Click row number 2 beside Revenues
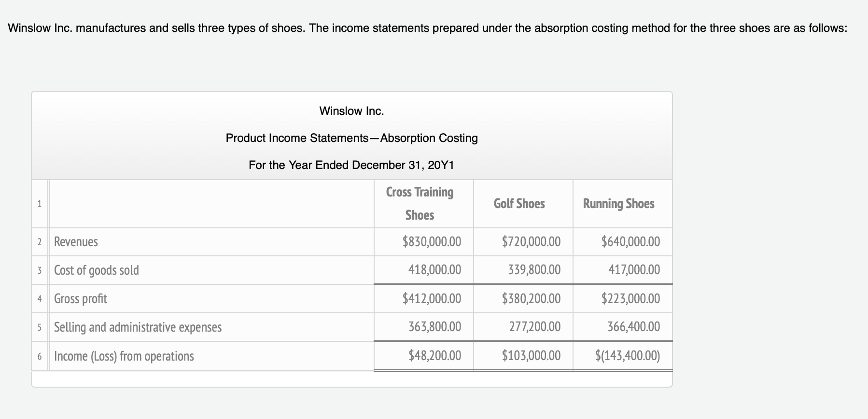Screen dimensions: 868x419 click(40, 241)
